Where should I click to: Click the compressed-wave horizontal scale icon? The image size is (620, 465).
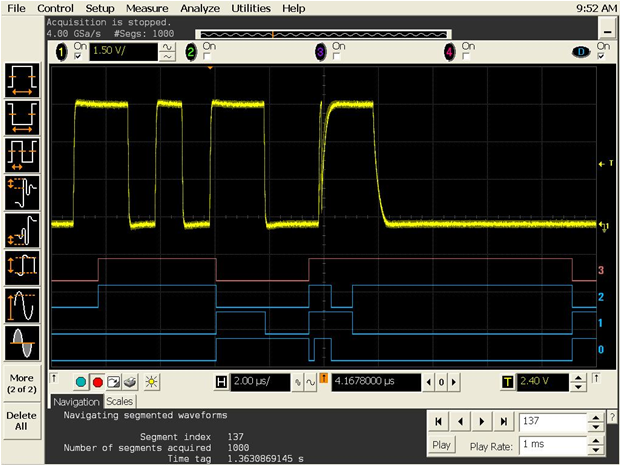[x=297, y=382]
